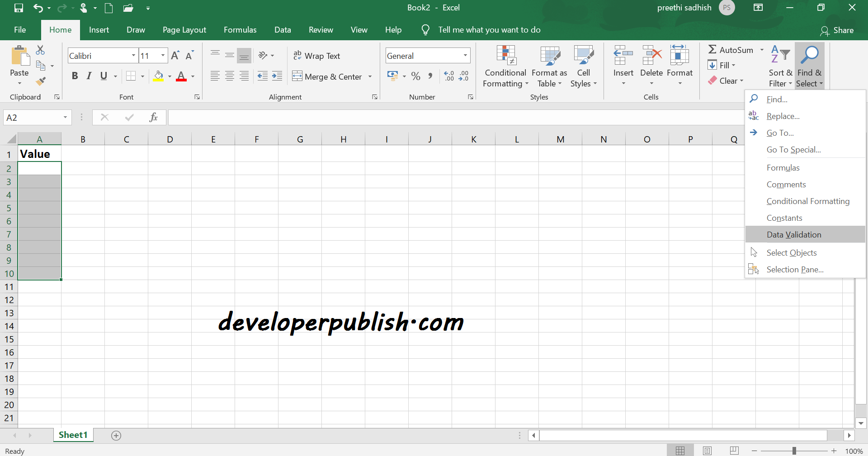Switch to the Formulas ribbon tab
868x456 pixels.
pyautogui.click(x=240, y=30)
